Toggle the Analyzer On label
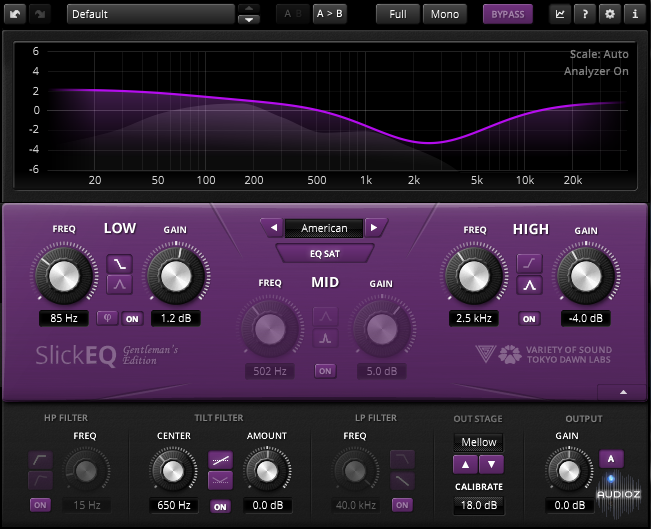The width and height of the screenshot is (651, 529). pyautogui.click(x=596, y=71)
